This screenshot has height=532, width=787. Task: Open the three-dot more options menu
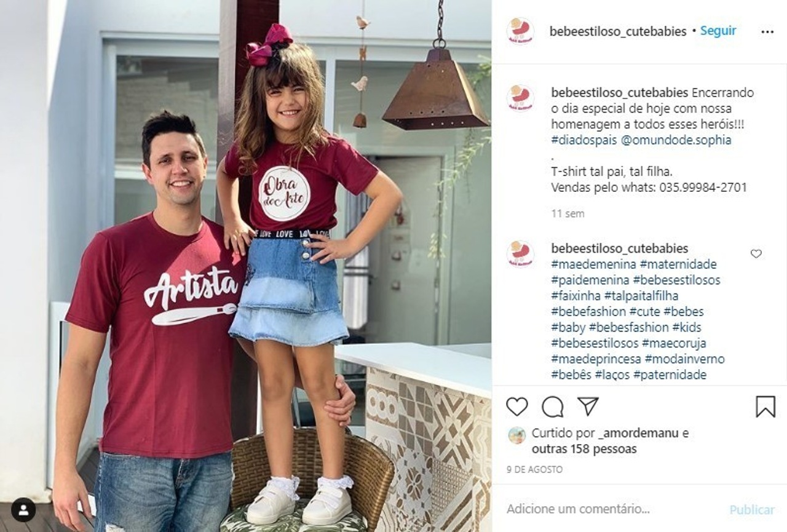click(x=767, y=32)
